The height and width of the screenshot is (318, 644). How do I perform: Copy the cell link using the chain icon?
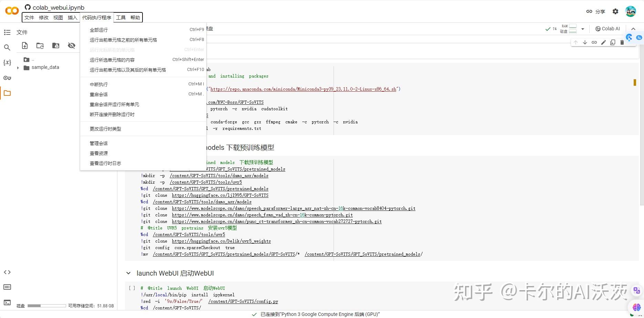pos(594,42)
